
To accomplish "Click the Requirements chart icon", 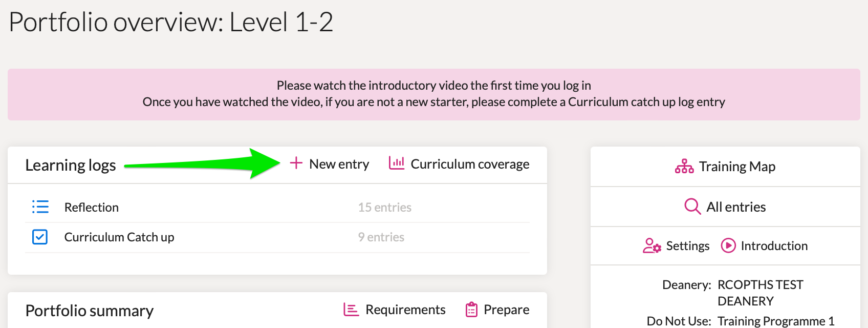I will click(351, 309).
